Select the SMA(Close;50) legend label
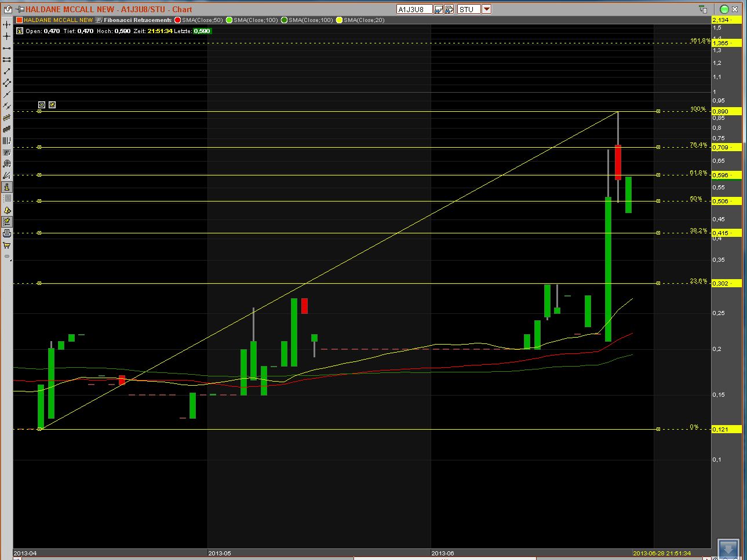Viewport: 747px width, 560px height. (202, 20)
